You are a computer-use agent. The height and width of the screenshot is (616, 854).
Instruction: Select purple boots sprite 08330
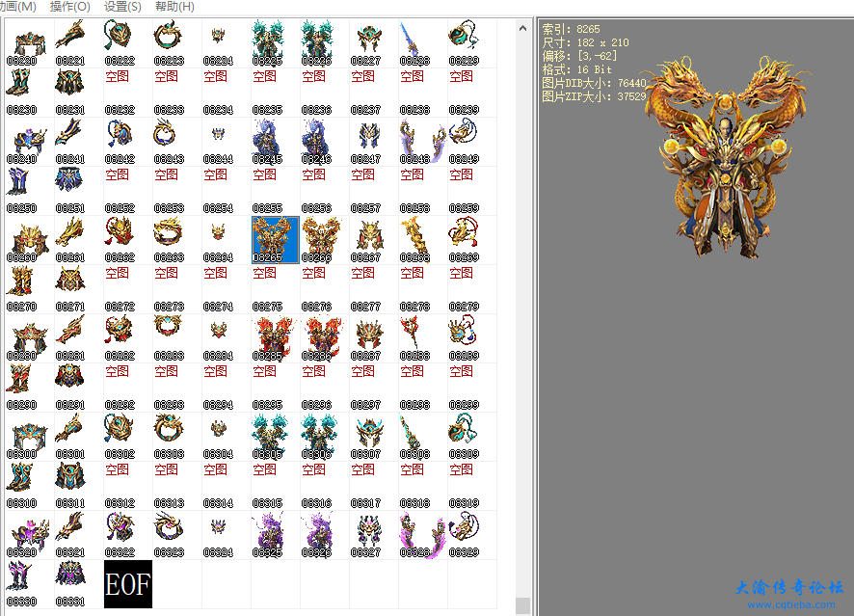coord(30,584)
